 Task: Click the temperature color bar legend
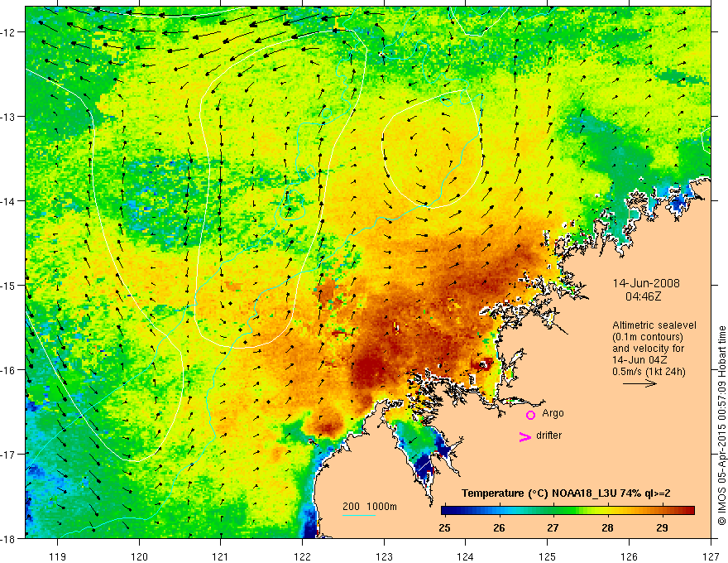tap(568, 511)
